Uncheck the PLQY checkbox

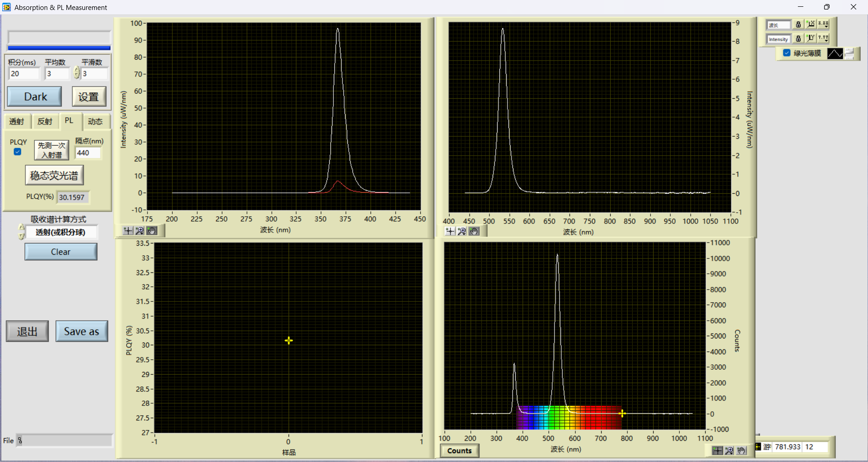[18, 152]
